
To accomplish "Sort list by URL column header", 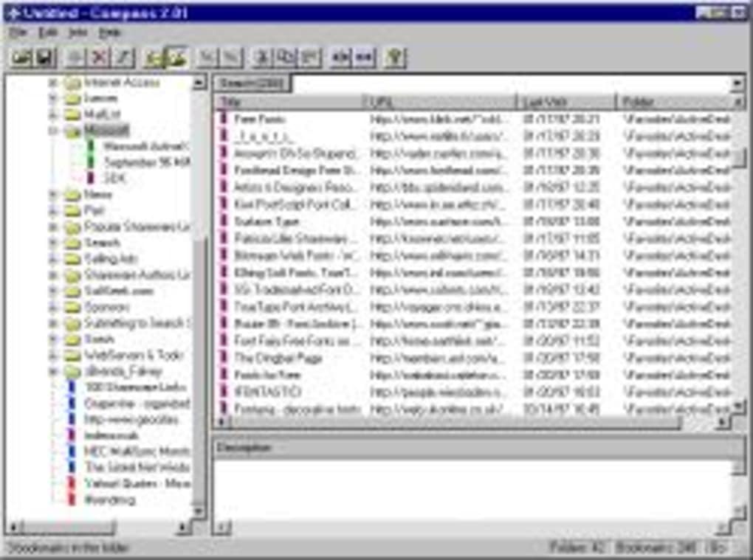I will (x=439, y=102).
